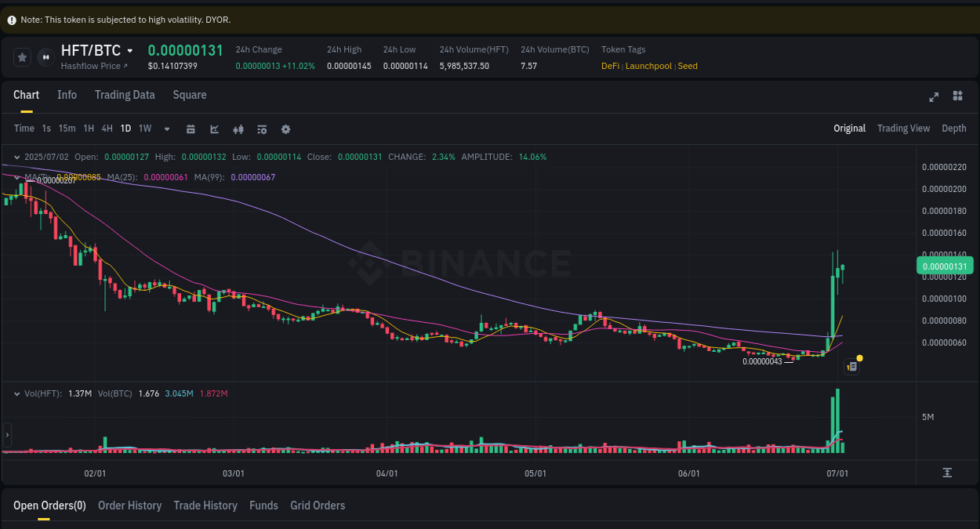Select the 15m timeframe
Viewport: 980px width, 529px height.
point(68,129)
